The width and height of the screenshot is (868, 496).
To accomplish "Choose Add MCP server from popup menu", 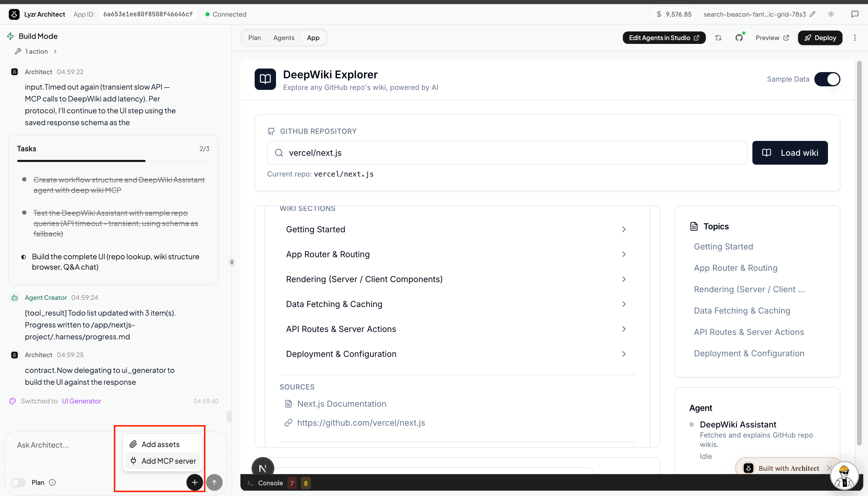I will click(x=163, y=461).
